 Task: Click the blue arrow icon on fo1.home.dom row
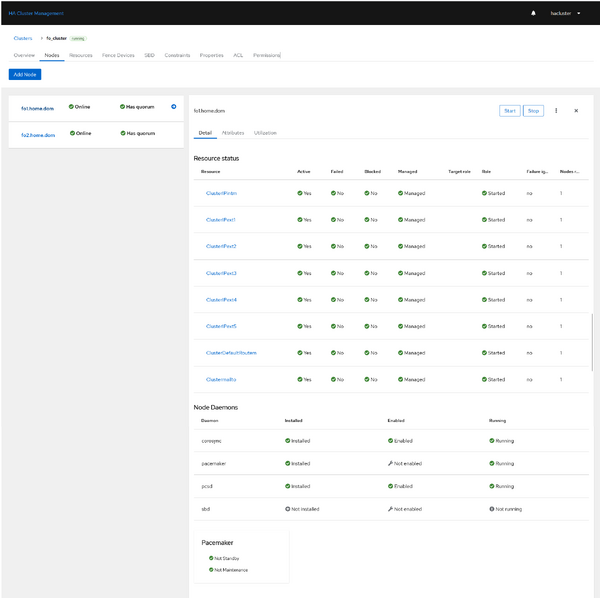174,107
